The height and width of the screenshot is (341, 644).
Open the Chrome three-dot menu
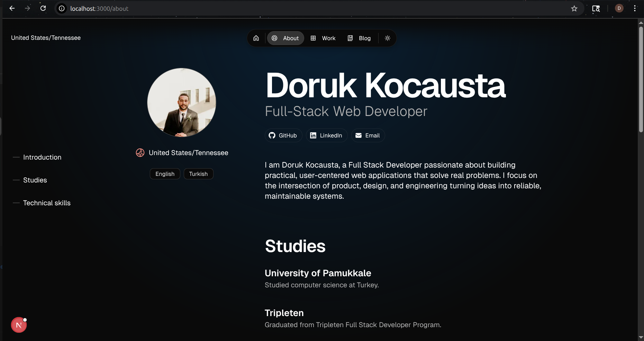tap(635, 8)
